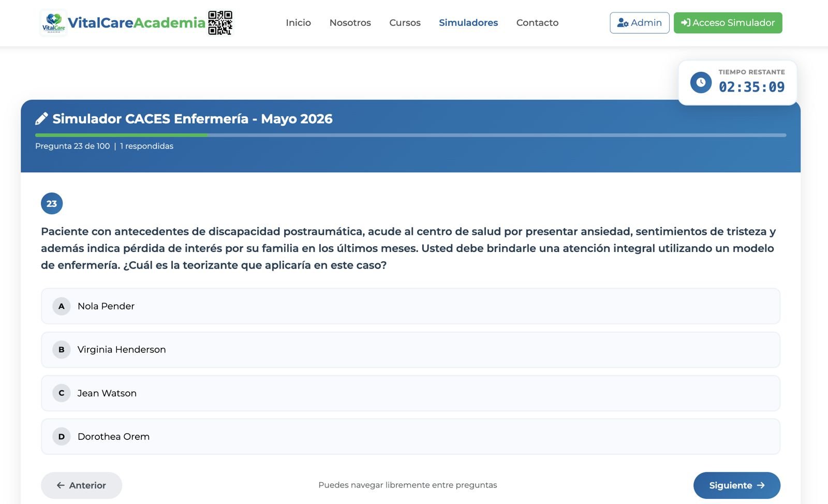Click the exam progress bar
Viewport: 828px width, 504px height.
410,135
